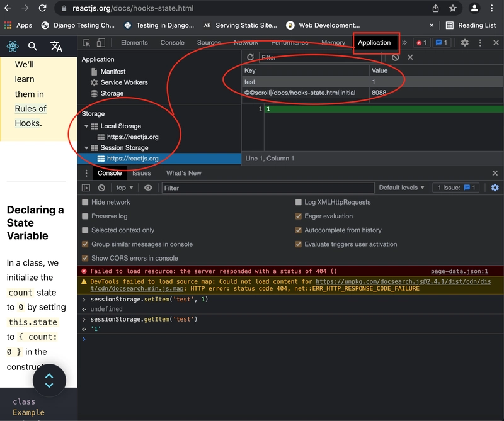This screenshot has height=421, width=504.
Task: Focus the console Filter input field
Action: [x=268, y=188]
